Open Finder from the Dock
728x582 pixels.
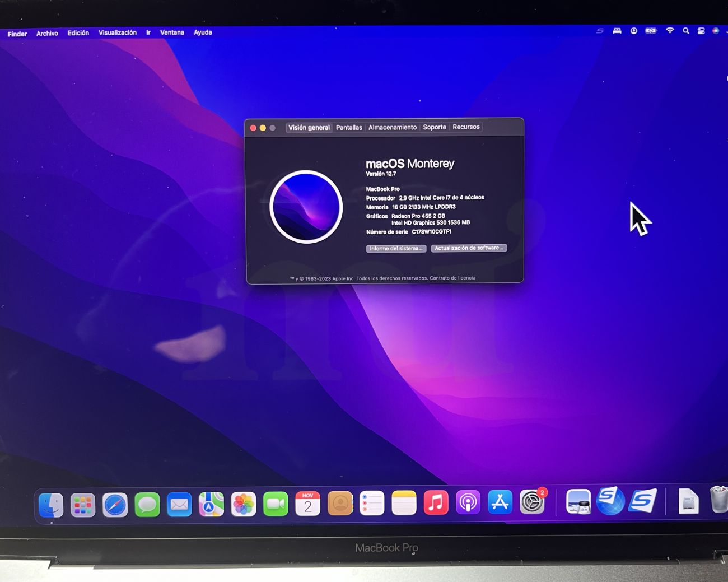click(51, 505)
